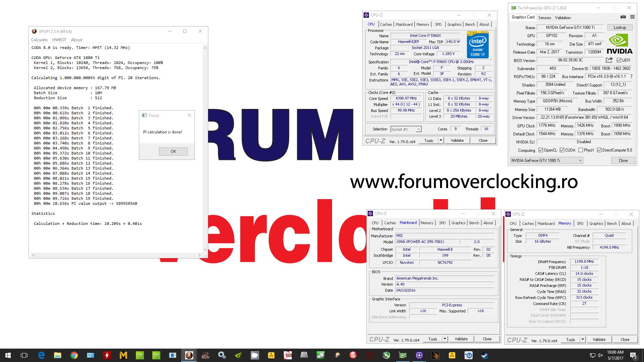644x362 pixels.
Task: Toggle the UEFI checkbox in GPU-Z
Action: pos(619,60)
